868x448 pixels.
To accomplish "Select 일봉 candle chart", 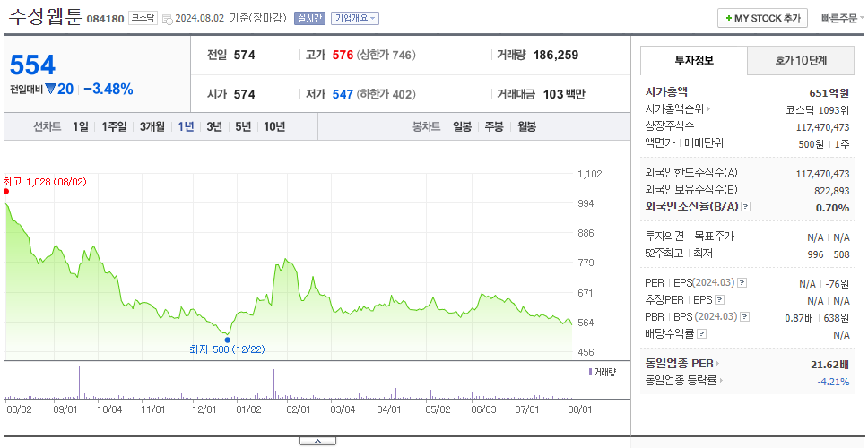I will click(462, 126).
